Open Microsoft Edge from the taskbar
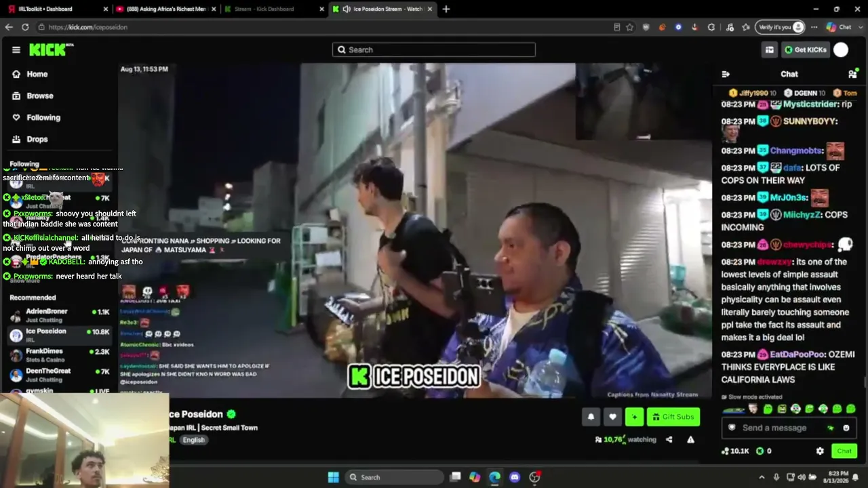 [494, 477]
